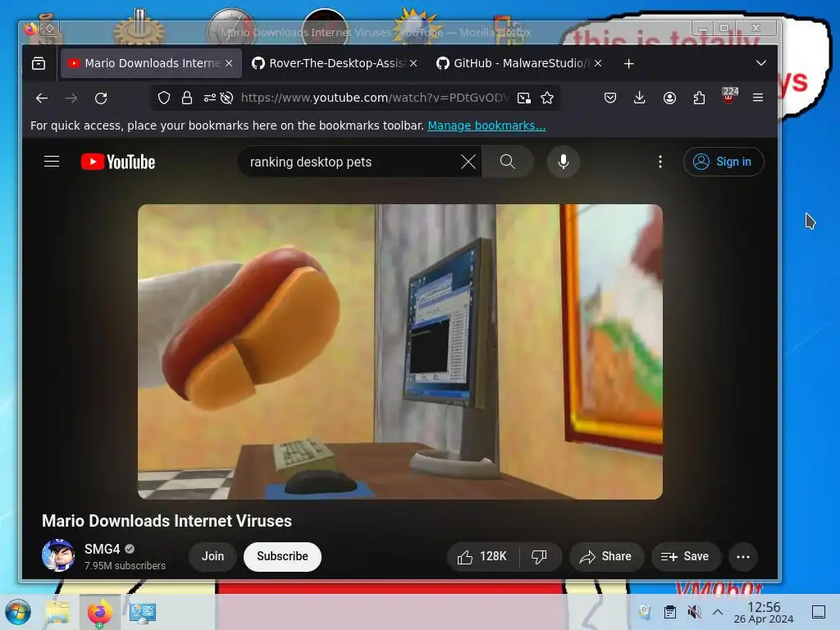This screenshot has height=630, width=840.
Task: Toggle picture-in-picture from address bar
Action: coord(524,98)
